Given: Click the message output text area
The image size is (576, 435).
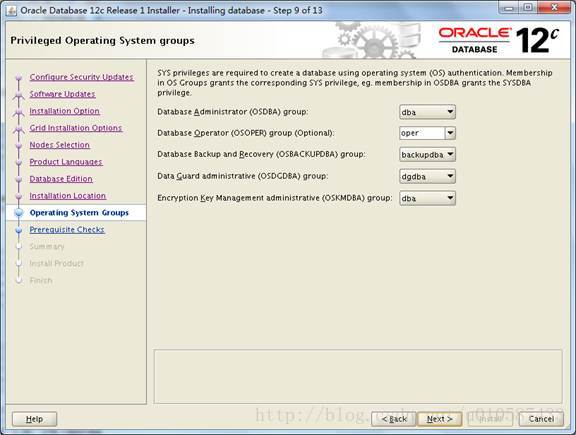Looking at the screenshot, I should pyautogui.click(x=358, y=377).
